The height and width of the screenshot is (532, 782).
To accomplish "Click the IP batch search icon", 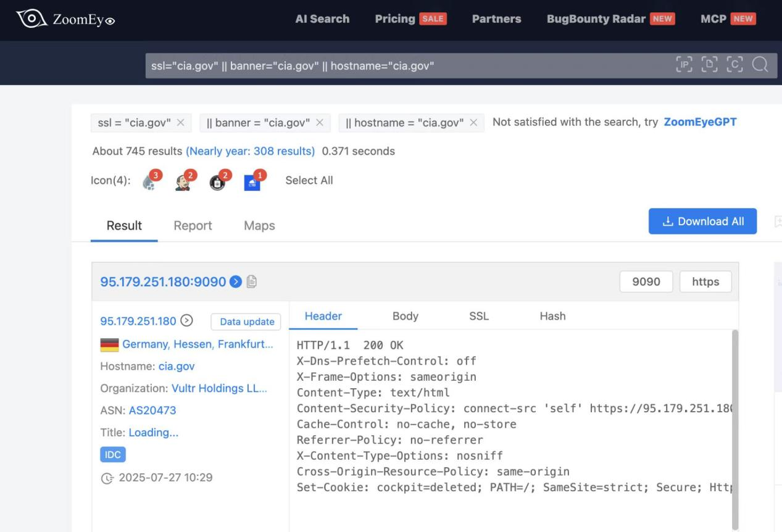I will (x=684, y=65).
